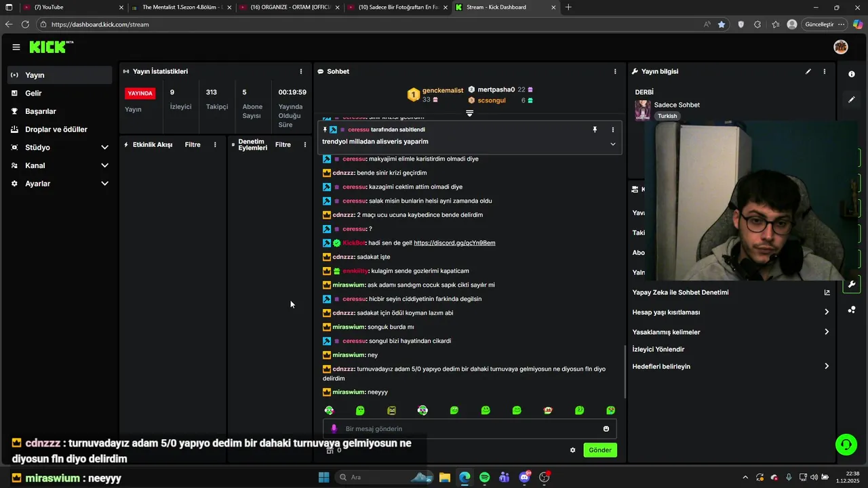
Task: Collapse the chat leaderboard arrow
Action: click(x=469, y=113)
